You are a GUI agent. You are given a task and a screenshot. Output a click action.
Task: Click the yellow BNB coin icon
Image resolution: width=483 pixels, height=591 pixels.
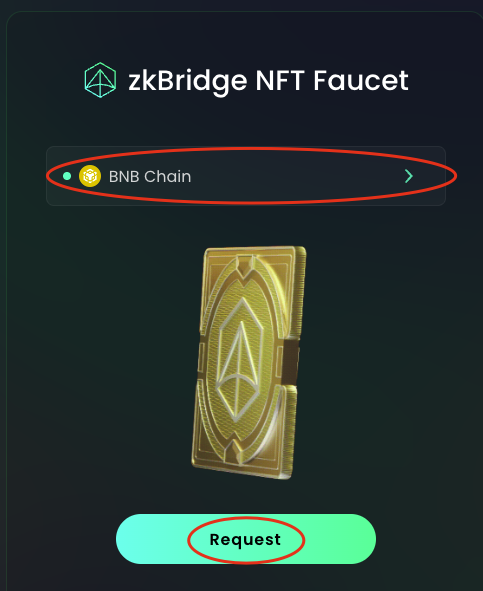point(90,176)
